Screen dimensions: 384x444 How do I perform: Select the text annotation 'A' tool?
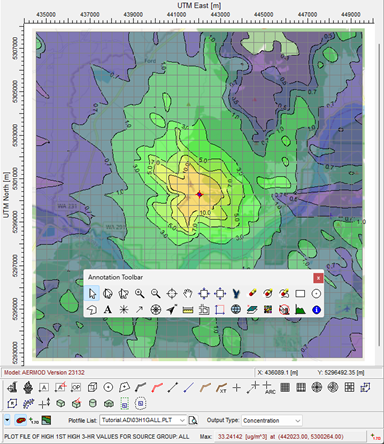108,310
